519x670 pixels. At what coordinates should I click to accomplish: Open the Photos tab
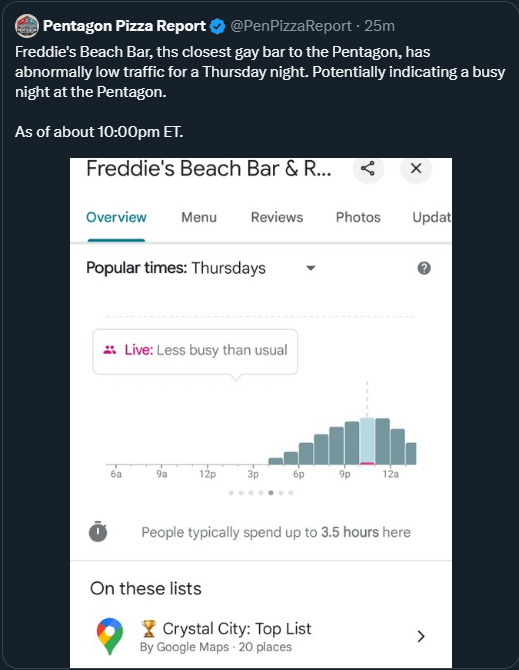tap(358, 217)
